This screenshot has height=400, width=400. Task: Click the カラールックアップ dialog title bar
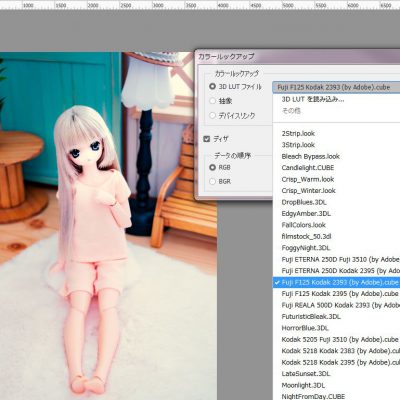[297, 56]
